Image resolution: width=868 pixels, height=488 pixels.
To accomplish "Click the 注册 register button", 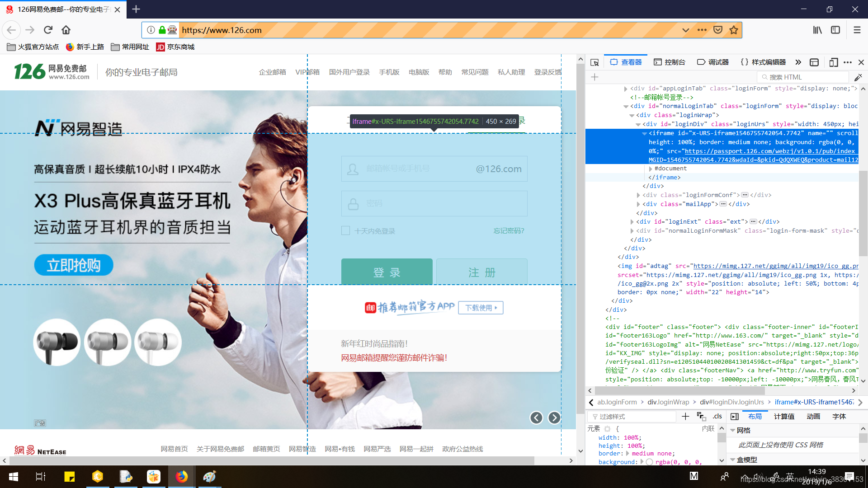I will pyautogui.click(x=482, y=272).
